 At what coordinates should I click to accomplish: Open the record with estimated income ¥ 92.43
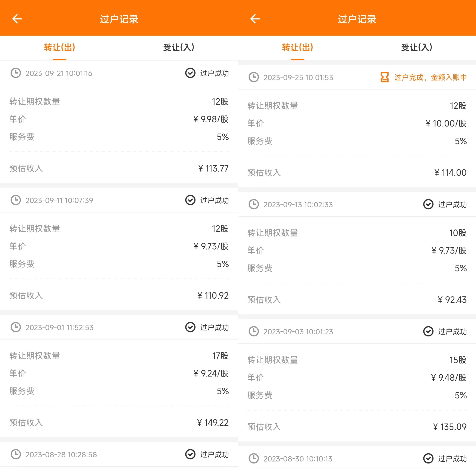[x=357, y=253]
